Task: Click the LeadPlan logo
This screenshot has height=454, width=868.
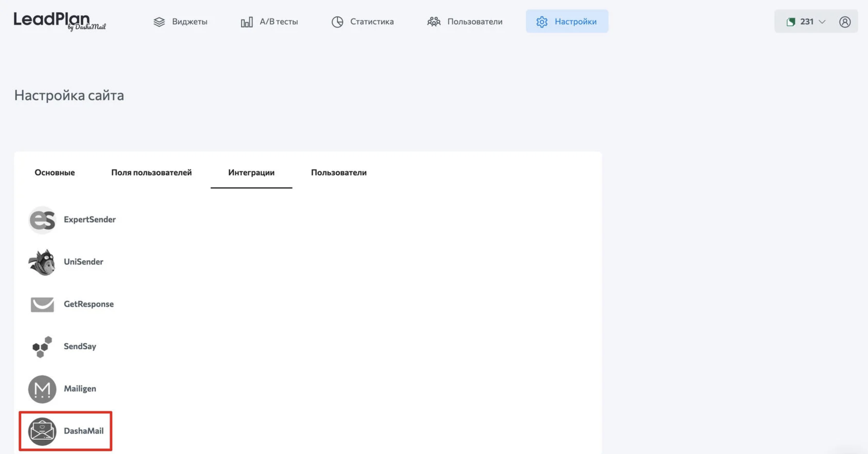Action: coord(59,22)
